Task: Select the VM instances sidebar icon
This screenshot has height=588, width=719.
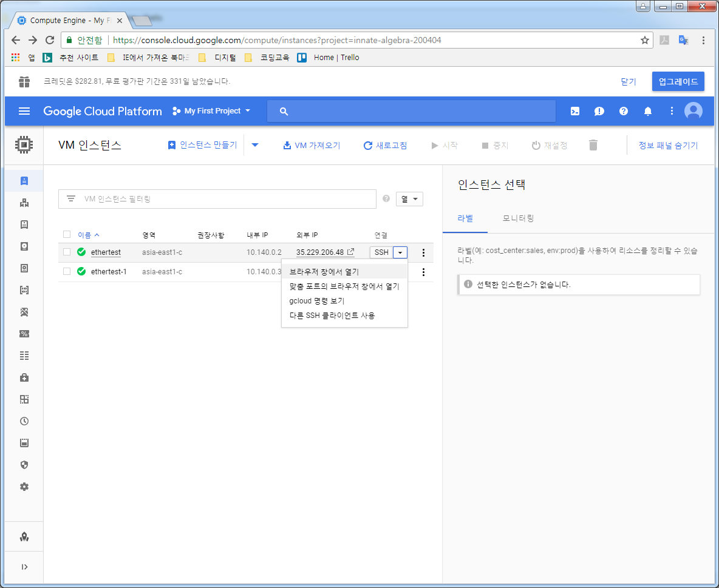Action: [x=24, y=181]
